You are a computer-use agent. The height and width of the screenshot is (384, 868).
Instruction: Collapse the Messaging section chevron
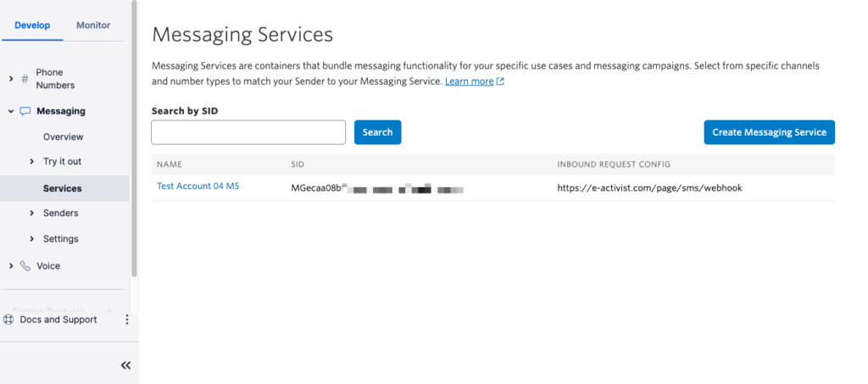point(10,111)
